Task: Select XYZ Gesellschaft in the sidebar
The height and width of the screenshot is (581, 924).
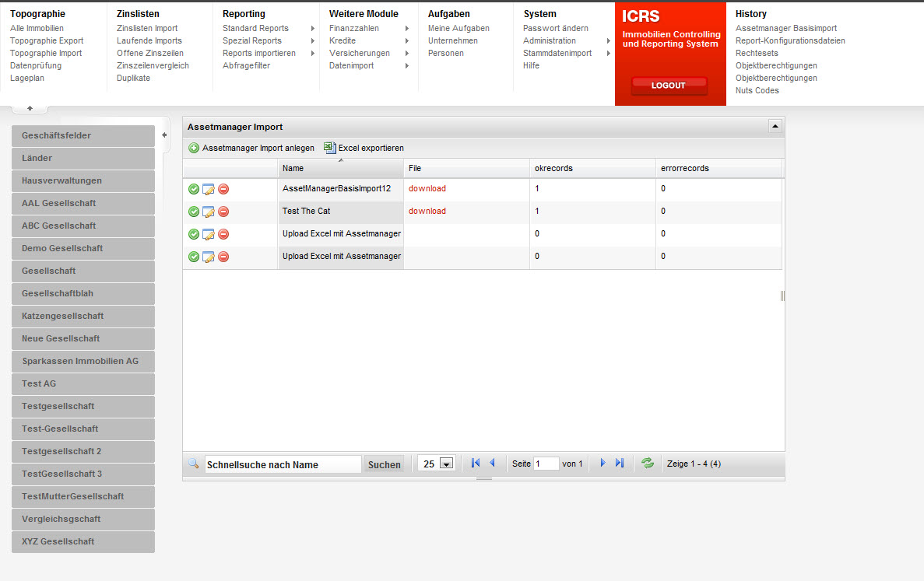Action: click(x=83, y=541)
